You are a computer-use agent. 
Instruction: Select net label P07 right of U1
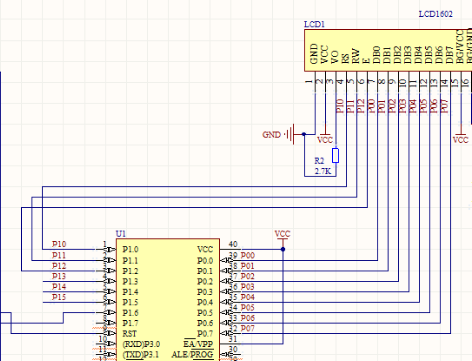point(248,328)
